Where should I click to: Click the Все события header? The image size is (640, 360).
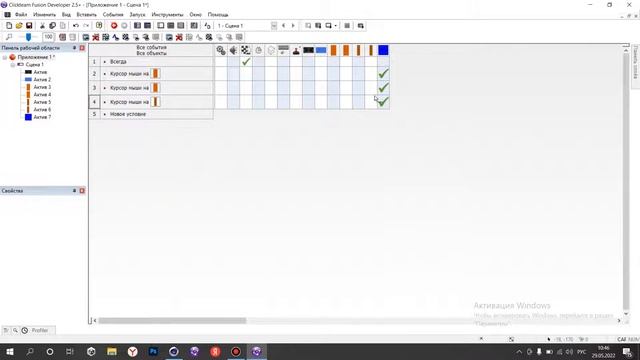tap(151, 47)
